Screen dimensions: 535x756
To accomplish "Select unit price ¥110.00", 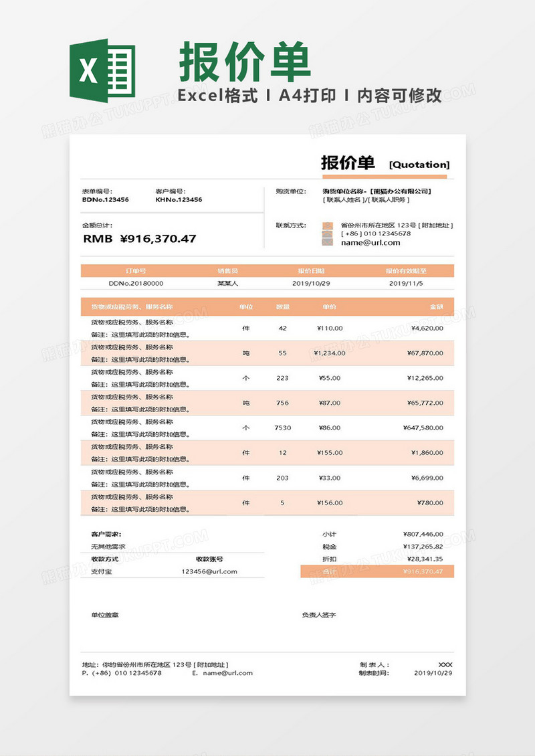I will pyautogui.click(x=330, y=328).
